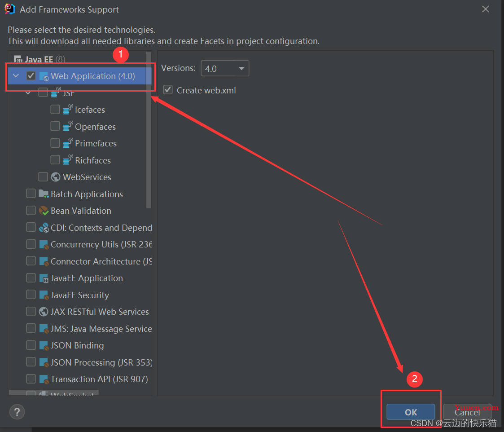Check the Bean Validation checkbox

pos(31,210)
